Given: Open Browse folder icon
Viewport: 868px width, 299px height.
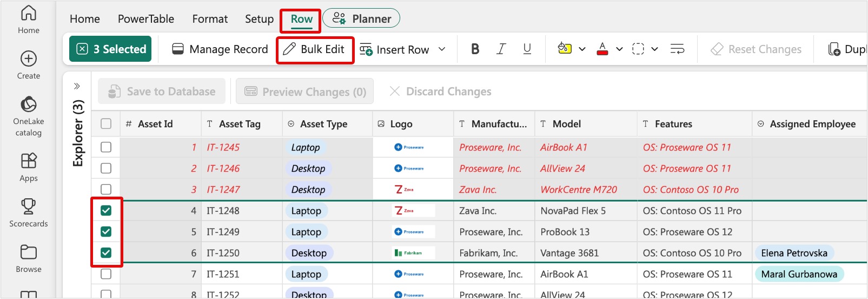Looking at the screenshot, I should 28,252.
